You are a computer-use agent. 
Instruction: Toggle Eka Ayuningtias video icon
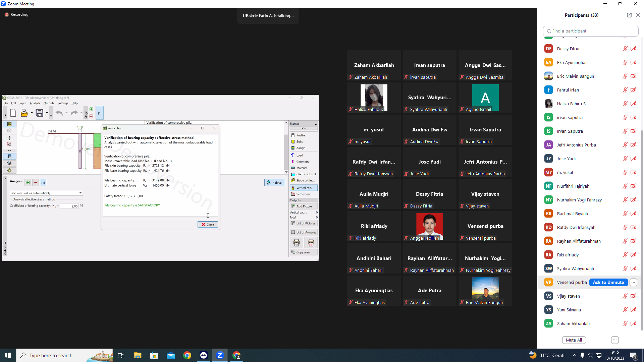click(633, 63)
